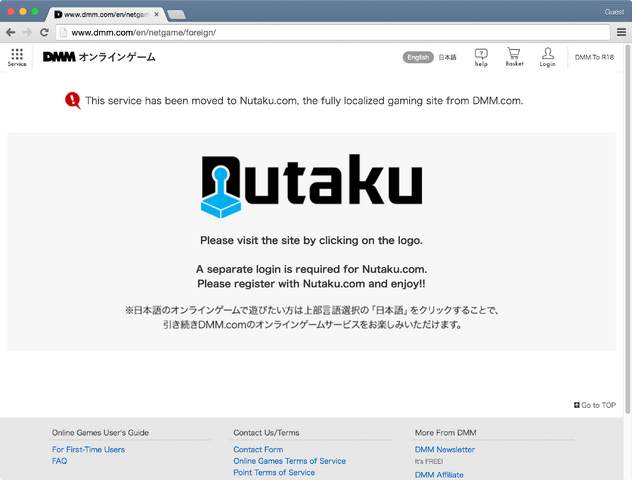Open a new tab with the blank tab button

point(176,15)
